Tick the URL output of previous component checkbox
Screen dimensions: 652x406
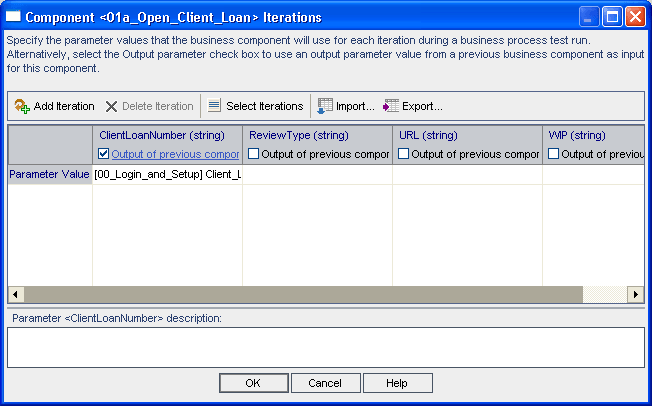coord(404,154)
